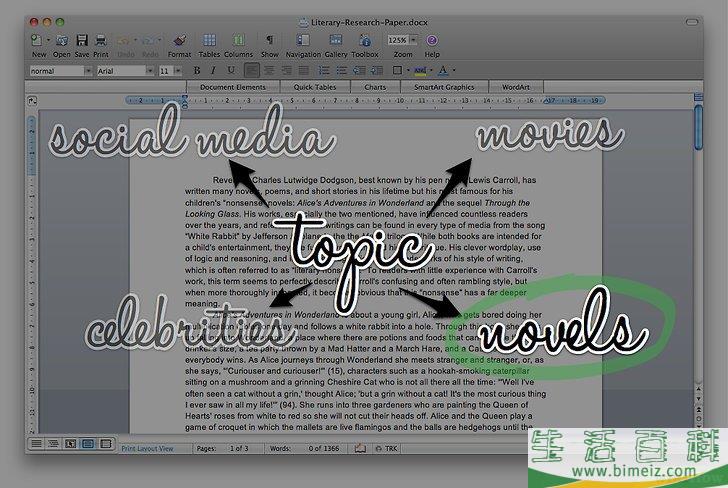Screen dimensions: 728x488
Task: Apply the highlight color
Action: point(420,71)
